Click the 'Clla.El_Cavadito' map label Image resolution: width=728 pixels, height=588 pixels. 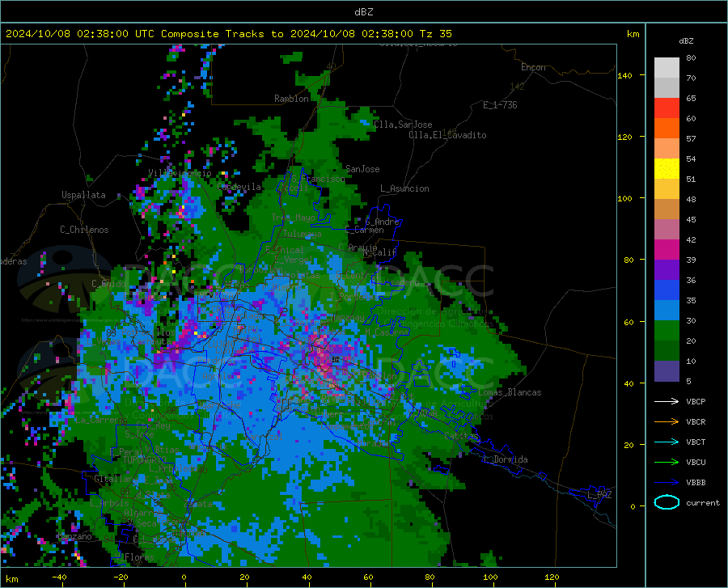point(447,135)
